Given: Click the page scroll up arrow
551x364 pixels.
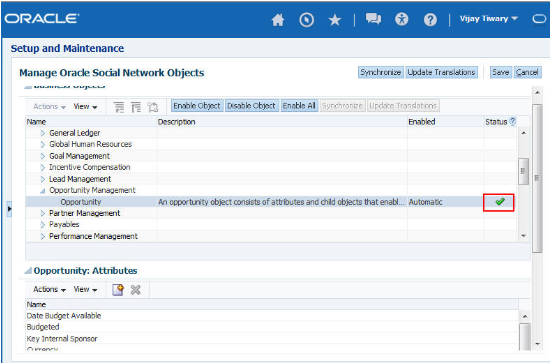Looking at the screenshot, I should (537, 93).
